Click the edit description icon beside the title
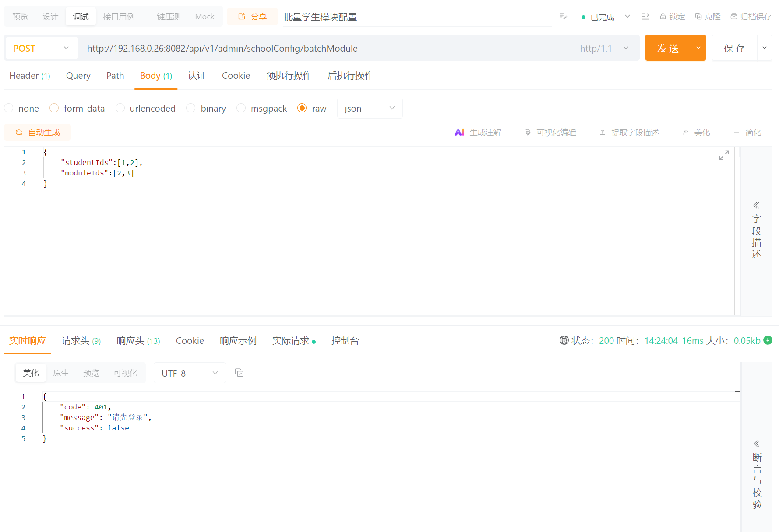Viewport: 779px width, 532px height. (564, 17)
